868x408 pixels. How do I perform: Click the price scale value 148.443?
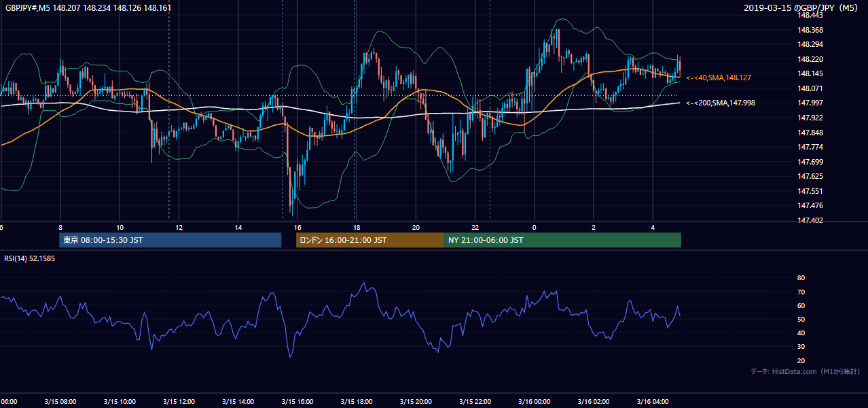(811, 16)
